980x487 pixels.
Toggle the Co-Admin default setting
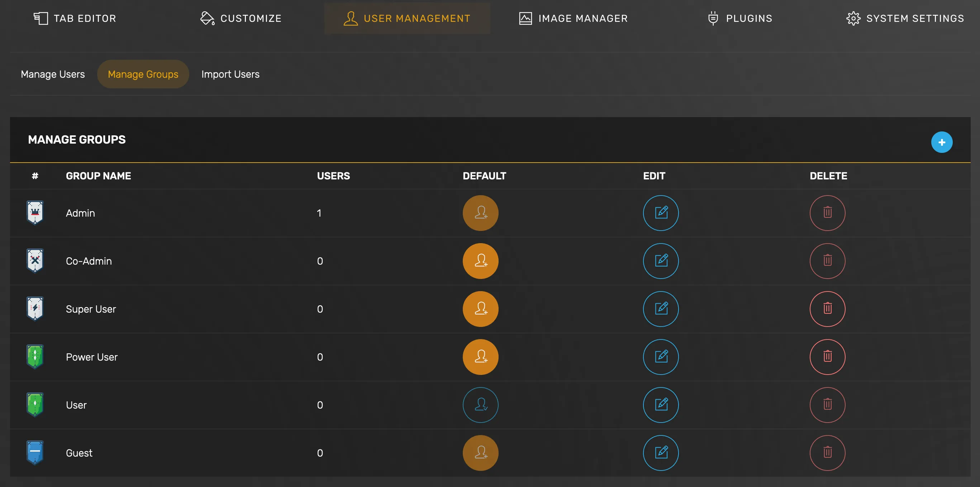[480, 261]
